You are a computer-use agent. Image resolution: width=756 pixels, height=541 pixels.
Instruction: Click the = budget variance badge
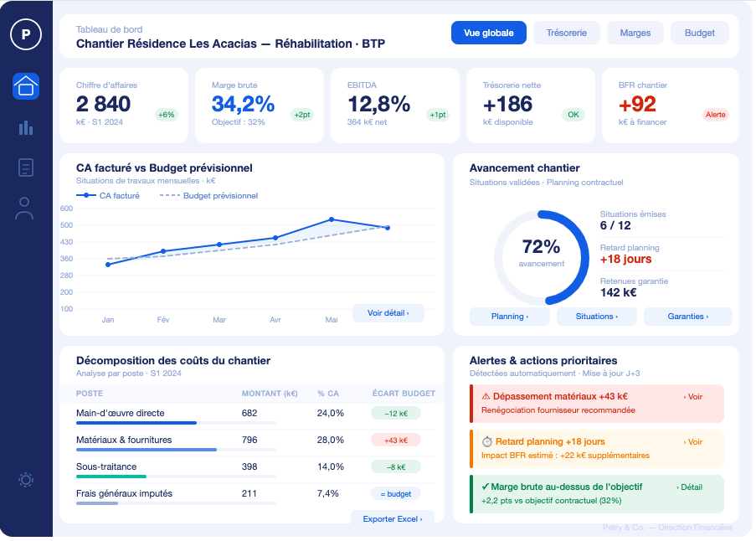tap(396, 494)
